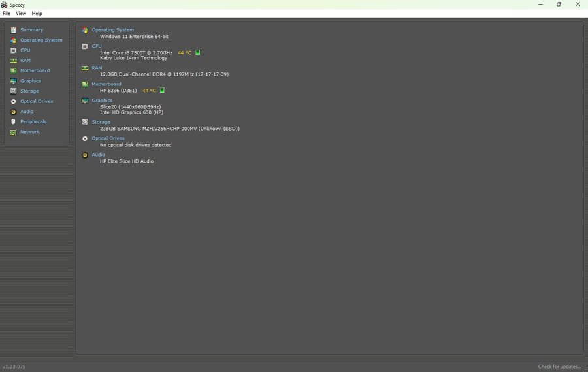Open the Help menu

click(37, 13)
